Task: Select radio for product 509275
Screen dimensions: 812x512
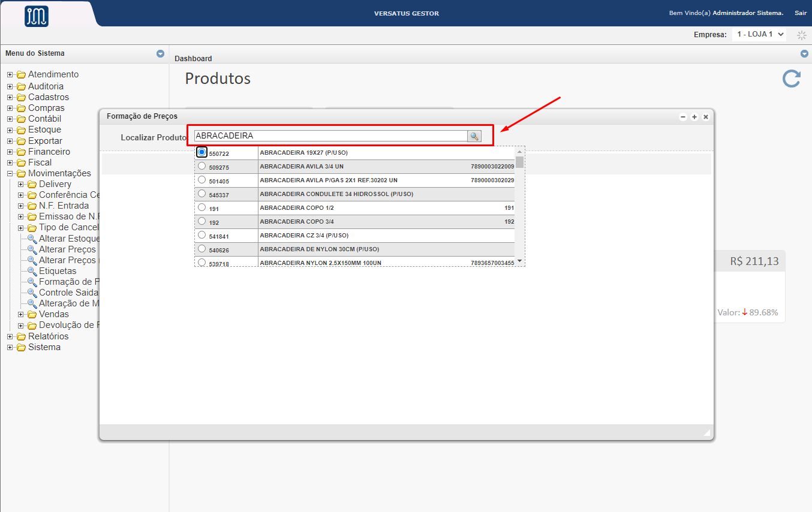Action: (x=202, y=166)
